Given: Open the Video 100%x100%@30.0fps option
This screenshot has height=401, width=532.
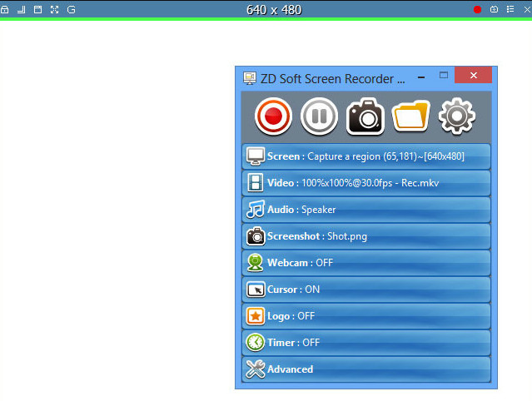Looking at the screenshot, I should (366, 183).
